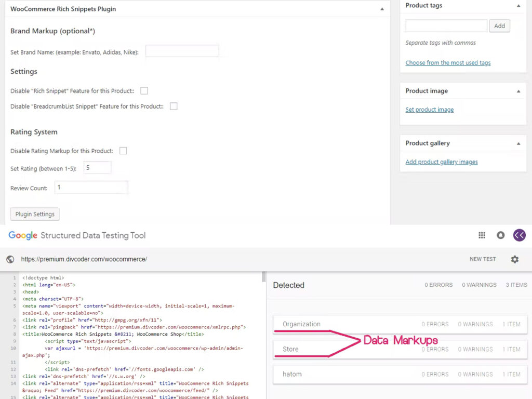
Task: Open the notifications bell icon
Action: [x=500, y=235]
